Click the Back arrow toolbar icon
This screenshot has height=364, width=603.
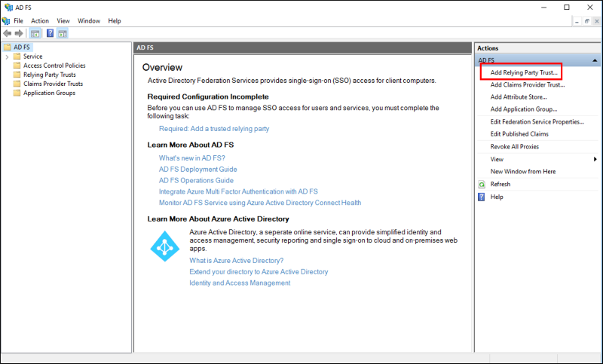(8, 33)
